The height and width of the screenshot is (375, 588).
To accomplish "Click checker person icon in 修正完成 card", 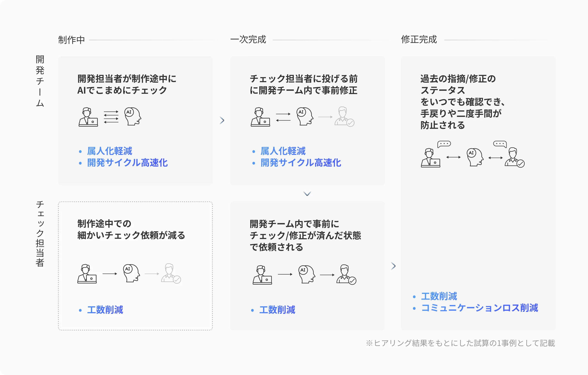I will pos(514,157).
